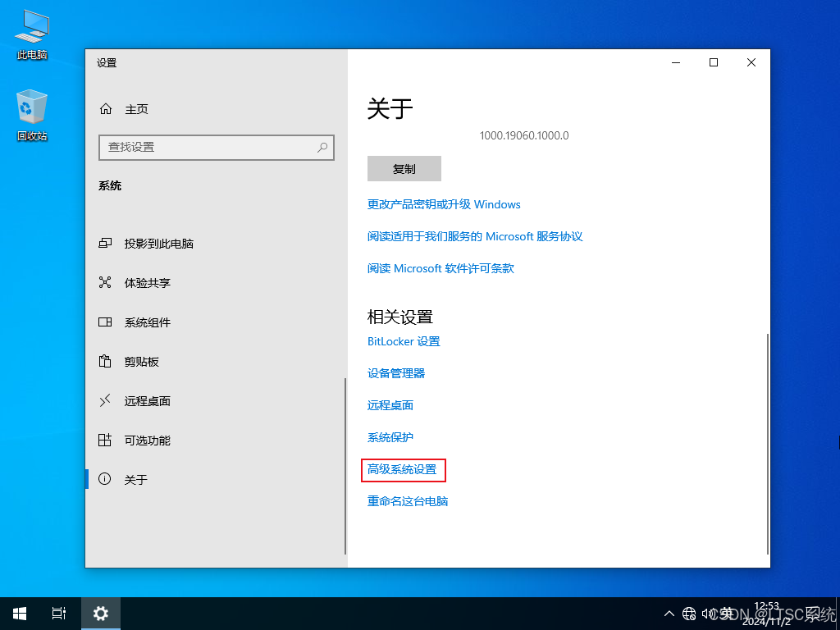Click the volume speaker tray icon
The height and width of the screenshot is (630, 840).
708,614
